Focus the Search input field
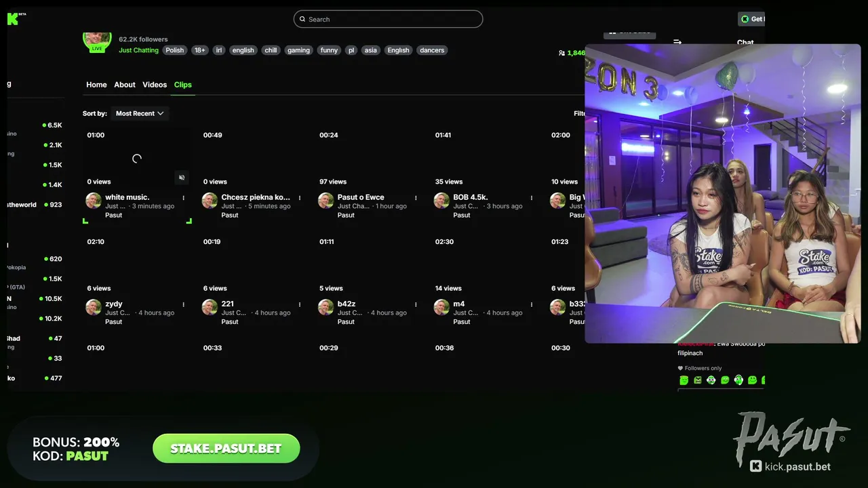Viewport: 868px width, 488px height. (x=388, y=19)
